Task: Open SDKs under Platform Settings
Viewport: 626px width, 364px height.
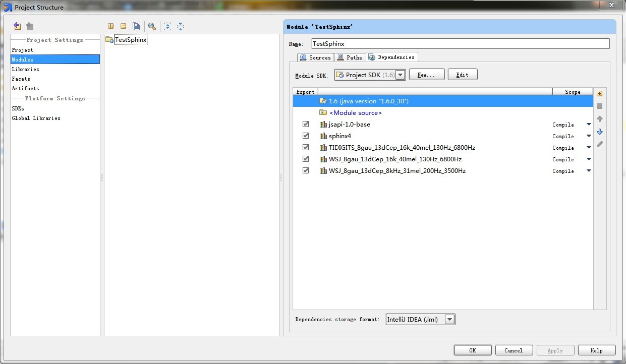Action: pos(18,108)
